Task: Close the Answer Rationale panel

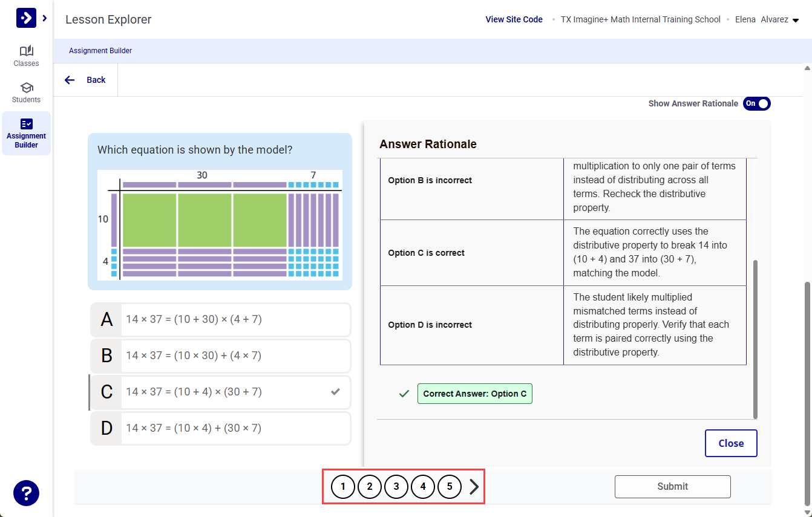Action: pos(731,443)
